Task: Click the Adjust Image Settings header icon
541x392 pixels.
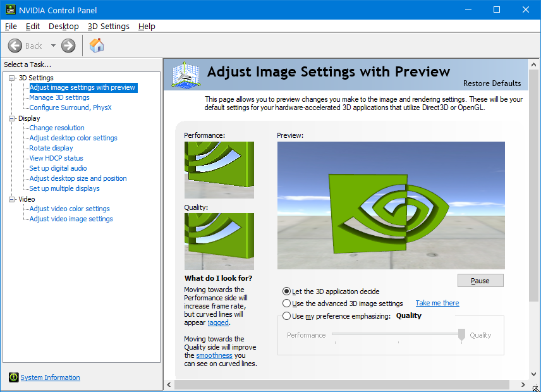Action: (186, 74)
